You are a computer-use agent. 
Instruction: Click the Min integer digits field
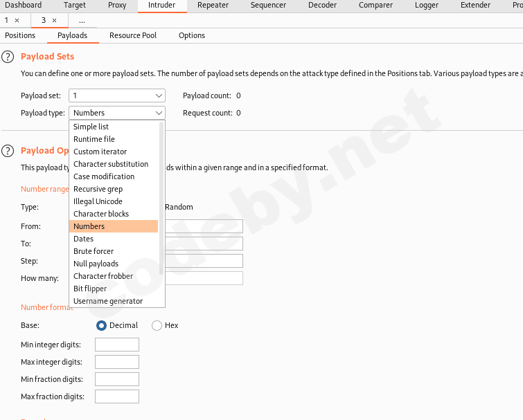(x=116, y=345)
